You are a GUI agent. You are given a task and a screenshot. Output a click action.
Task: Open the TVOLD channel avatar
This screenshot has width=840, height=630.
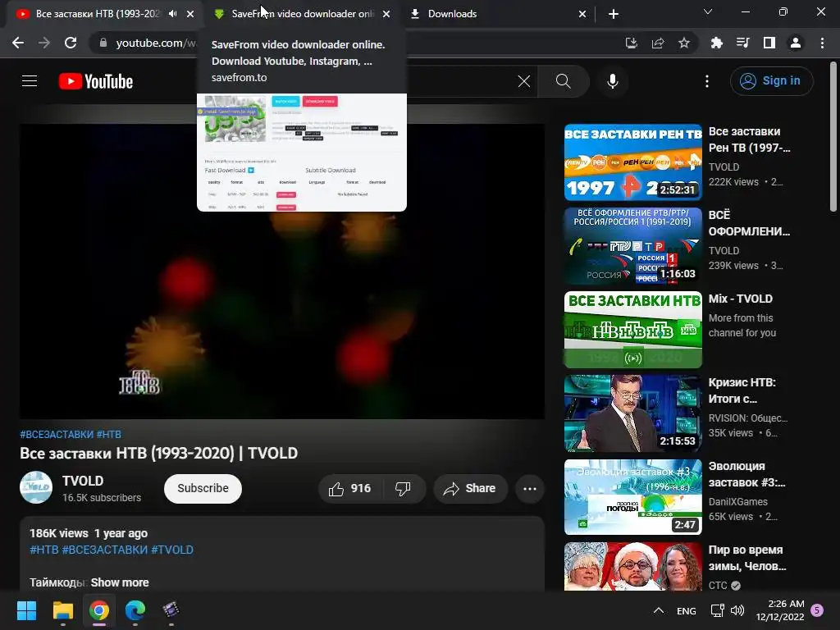point(36,487)
